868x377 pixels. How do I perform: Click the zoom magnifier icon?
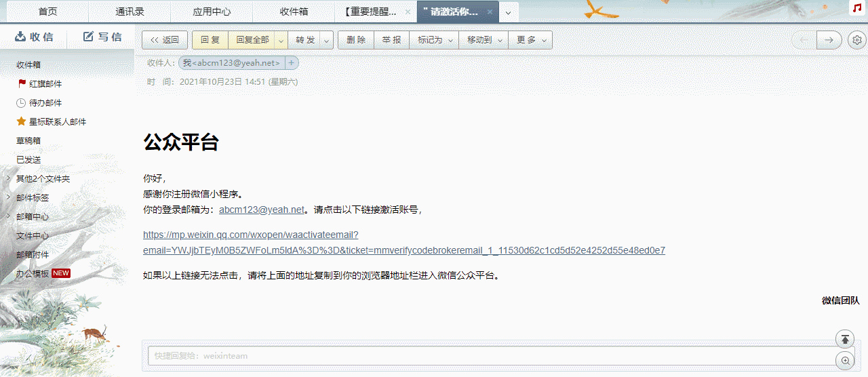(845, 361)
